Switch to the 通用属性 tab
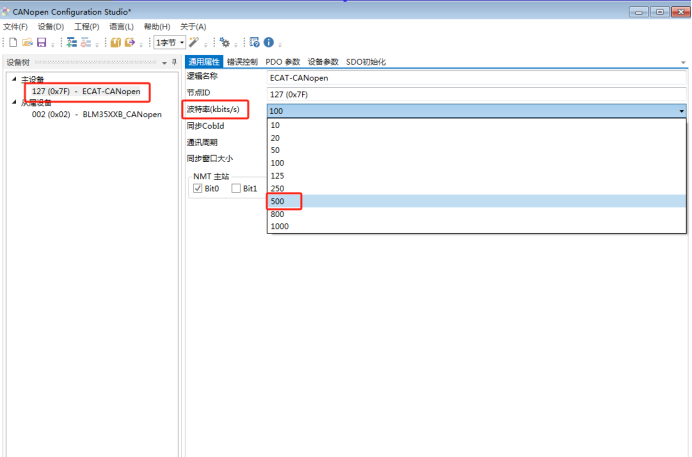This screenshot has height=457, width=692. [x=204, y=62]
